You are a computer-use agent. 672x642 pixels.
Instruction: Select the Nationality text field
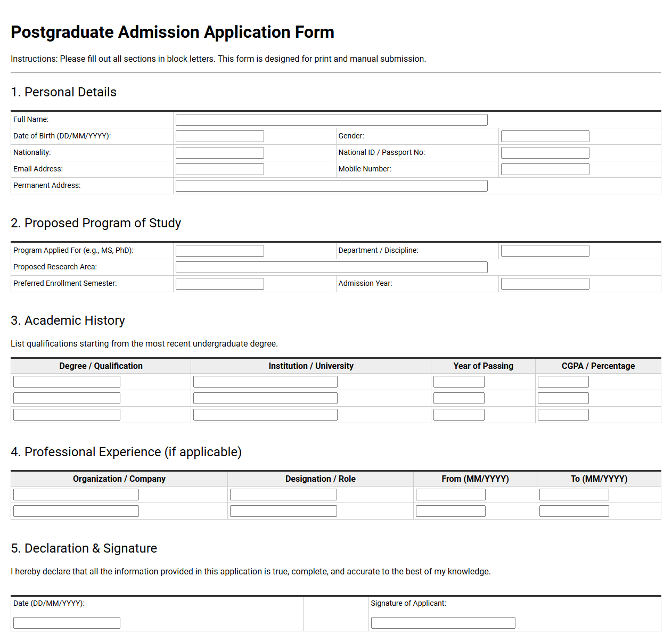(220, 153)
